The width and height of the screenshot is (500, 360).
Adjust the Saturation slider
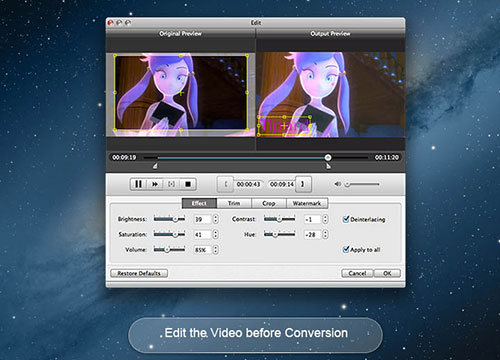[x=169, y=234]
